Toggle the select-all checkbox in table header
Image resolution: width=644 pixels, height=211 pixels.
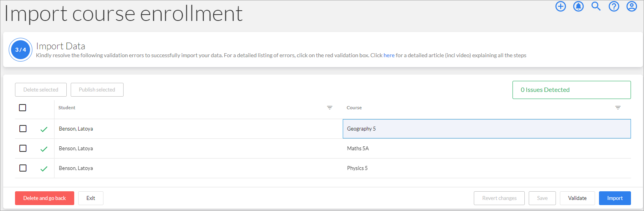(23, 108)
